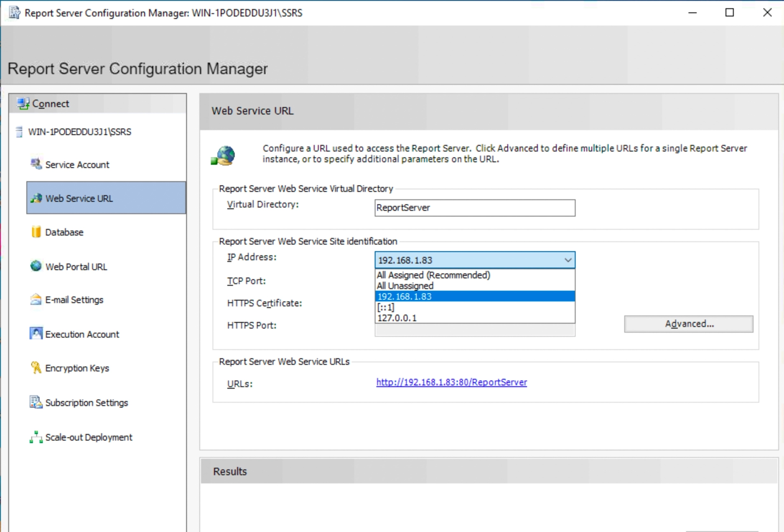Image resolution: width=784 pixels, height=532 pixels.
Task: Choose All Unassigned from IP list
Action: pyautogui.click(x=405, y=286)
